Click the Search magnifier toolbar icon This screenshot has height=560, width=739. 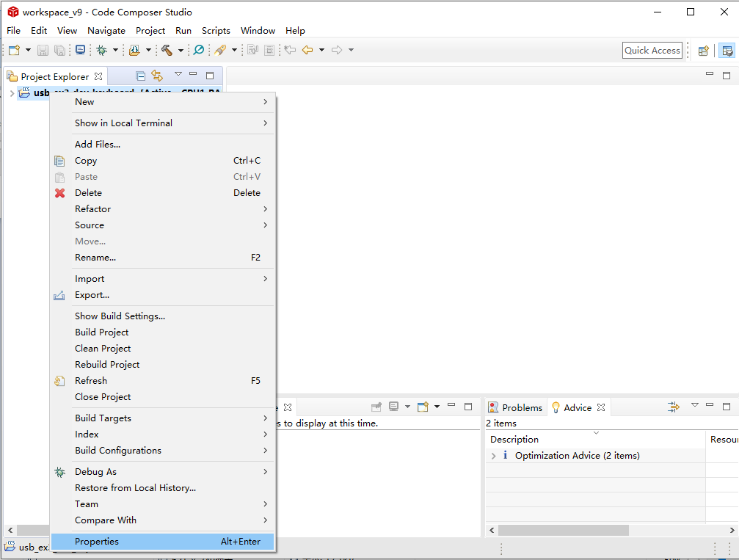pos(199,50)
